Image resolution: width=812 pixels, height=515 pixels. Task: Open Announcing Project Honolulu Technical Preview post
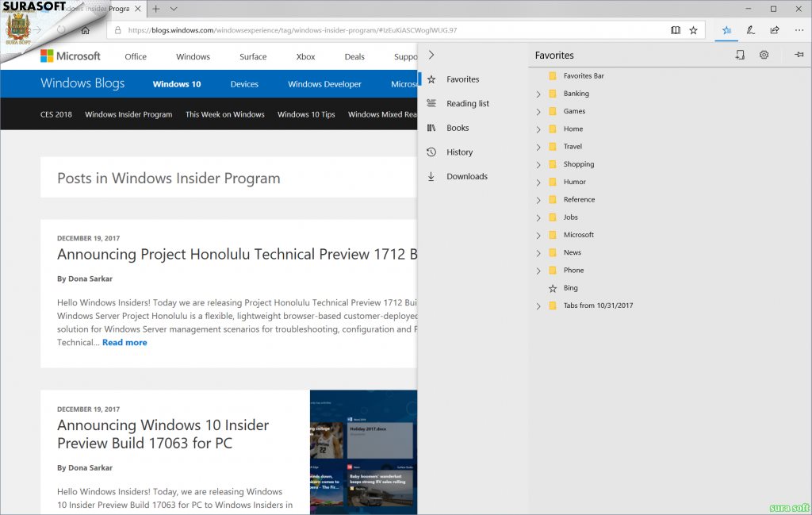coord(236,254)
